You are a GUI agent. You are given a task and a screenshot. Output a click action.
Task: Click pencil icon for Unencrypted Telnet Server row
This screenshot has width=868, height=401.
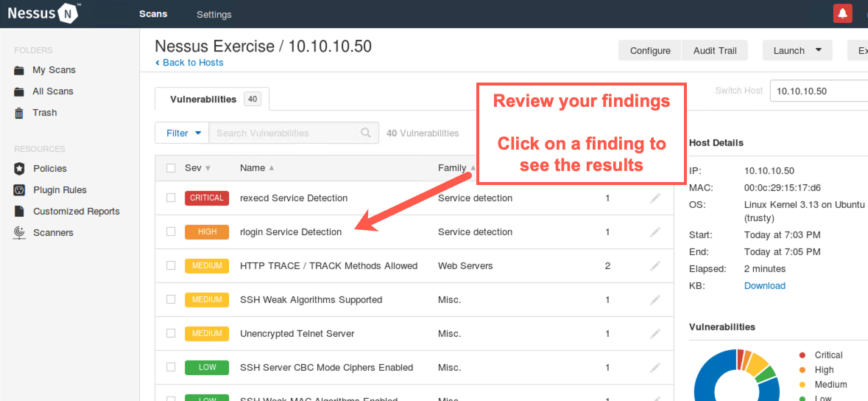point(655,334)
